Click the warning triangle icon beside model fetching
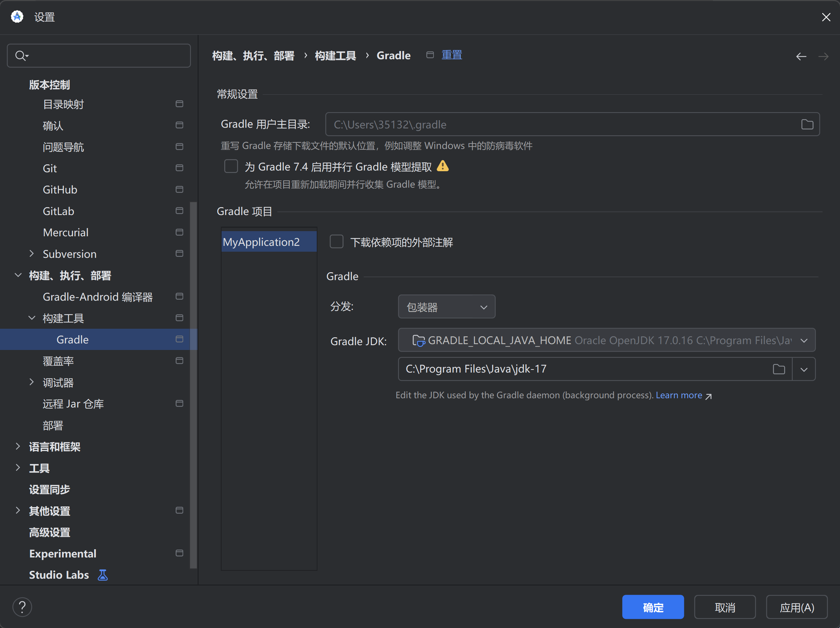Screen dimensions: 840x628 click(443, 166)
